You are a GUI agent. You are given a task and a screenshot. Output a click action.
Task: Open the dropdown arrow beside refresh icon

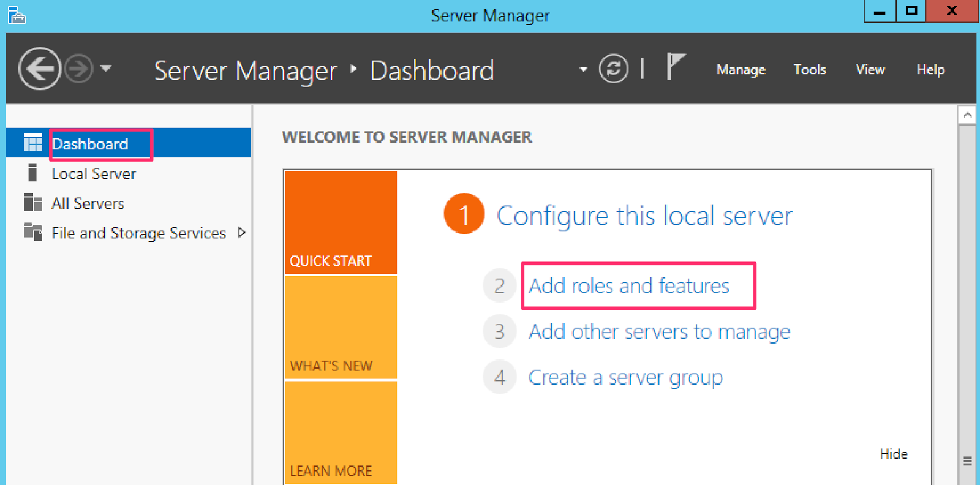click(x=583, y=69)
